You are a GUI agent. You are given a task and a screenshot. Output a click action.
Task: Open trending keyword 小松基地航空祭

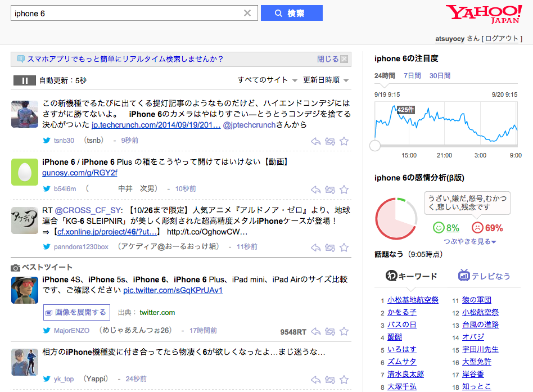(413, 300)
